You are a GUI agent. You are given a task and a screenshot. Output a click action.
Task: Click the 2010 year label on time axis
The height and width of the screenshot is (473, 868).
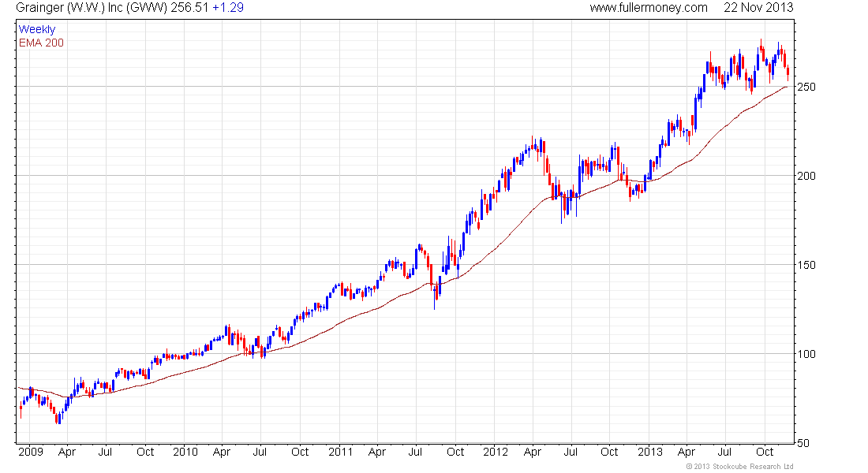185,452
